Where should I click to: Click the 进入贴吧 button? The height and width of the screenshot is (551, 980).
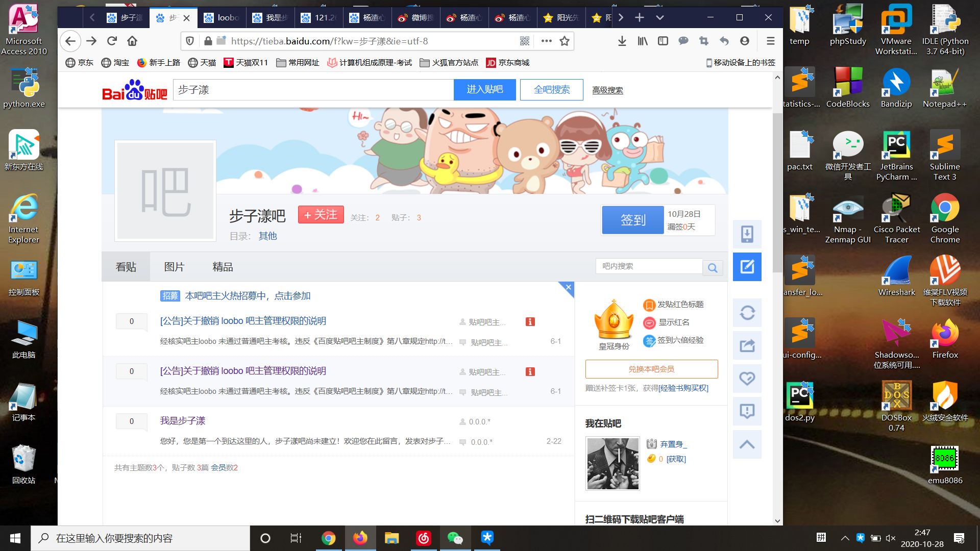pyautogui.click(x=484, y=90)
